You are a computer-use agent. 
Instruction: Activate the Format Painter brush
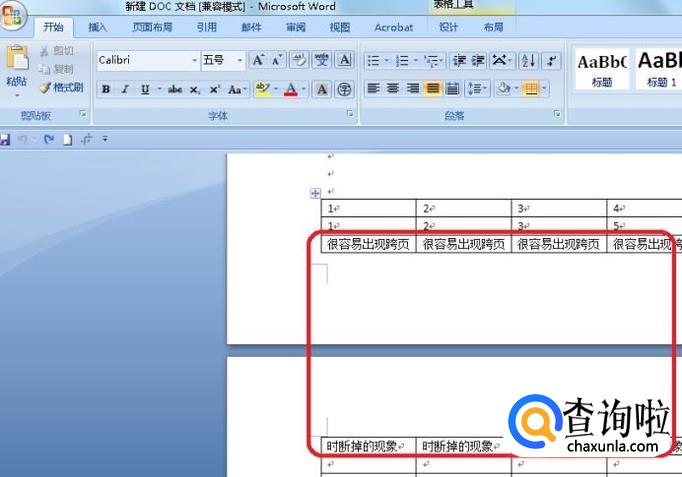61,88
